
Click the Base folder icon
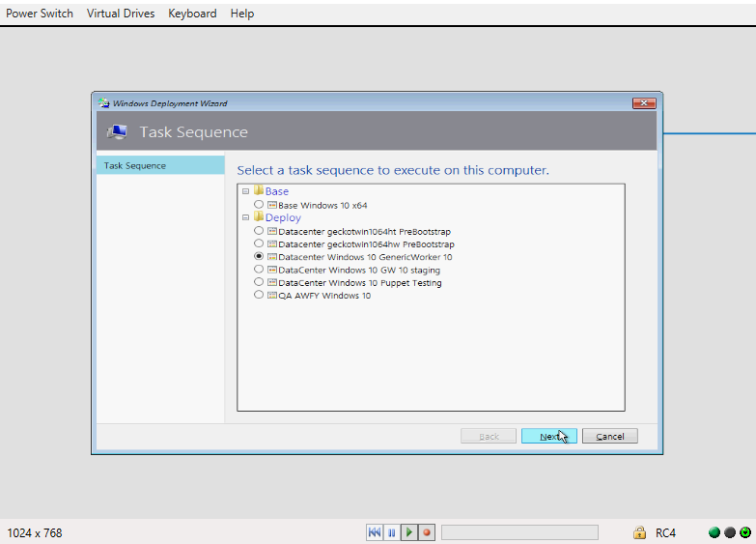point(259,190)
